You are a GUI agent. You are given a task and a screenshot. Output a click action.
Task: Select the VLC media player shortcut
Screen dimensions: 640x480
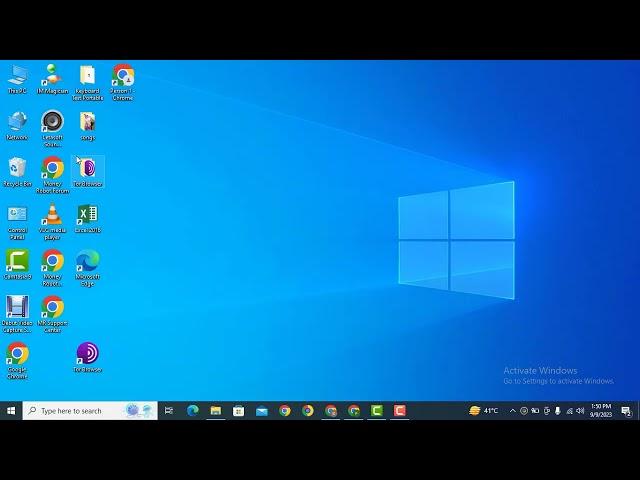click(x=52, y=222)
